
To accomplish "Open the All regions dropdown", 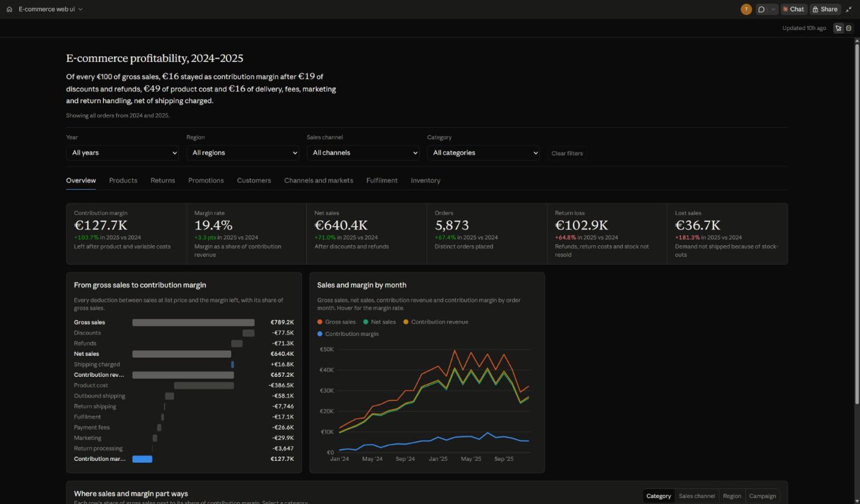I will [x=243, y=153].
